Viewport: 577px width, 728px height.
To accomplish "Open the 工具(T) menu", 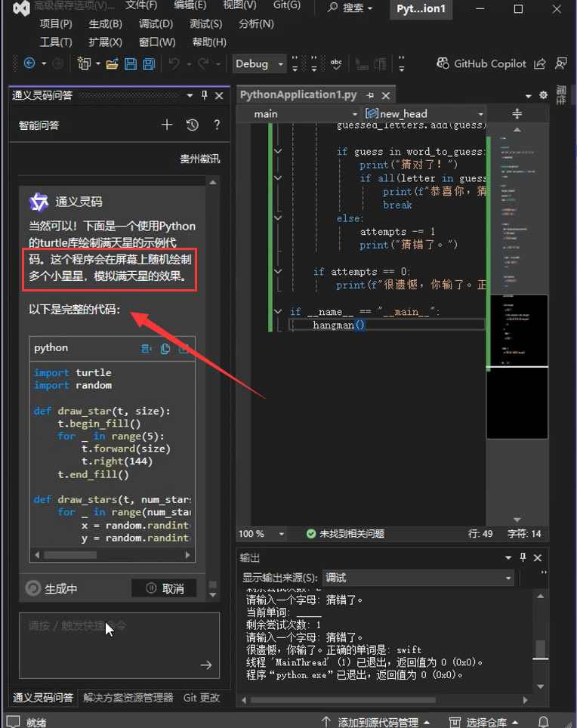I will (56, 42).
